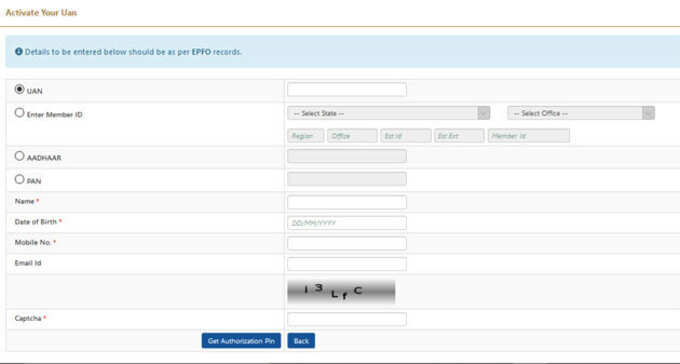Click the Email Id input box
This screenshot has width=680, height=364.
pyautogui.click(x=347, y=264)
